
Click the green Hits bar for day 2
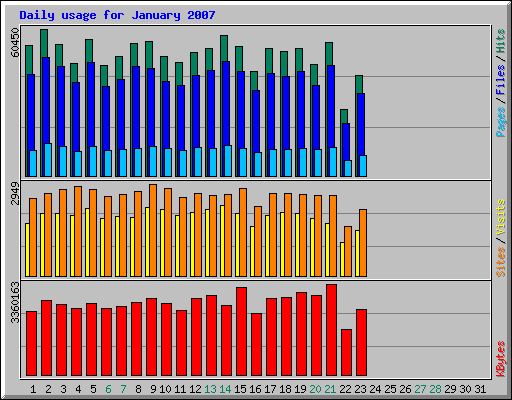(44, 43)
